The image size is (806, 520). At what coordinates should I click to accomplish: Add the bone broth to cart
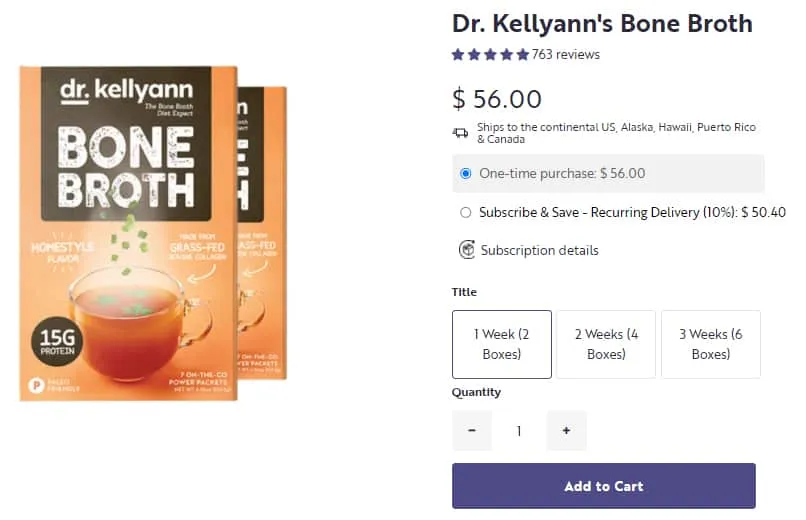tap(604, 486)
